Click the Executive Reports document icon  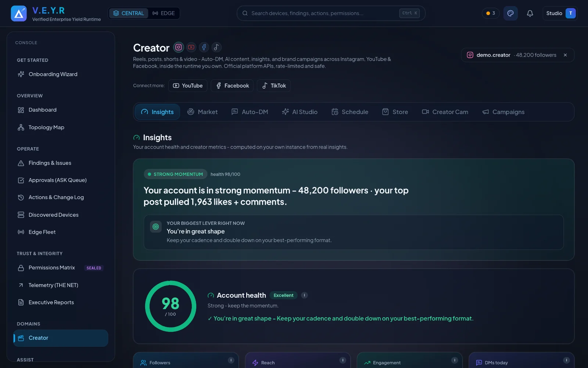[x=21, y=302]
